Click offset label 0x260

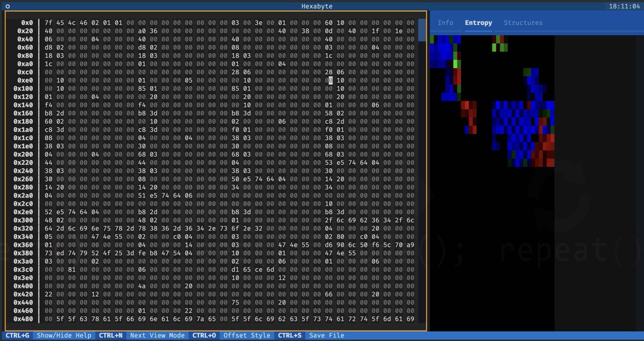tap(23, 179)
